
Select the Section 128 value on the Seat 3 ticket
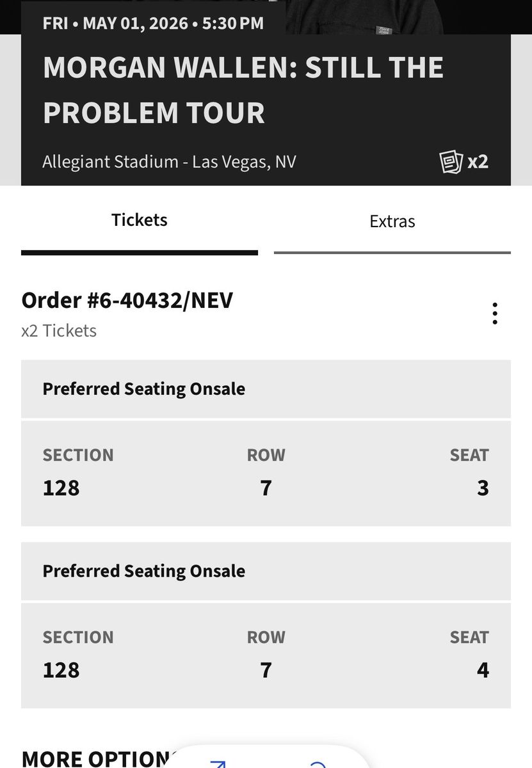tap(61, 488)
